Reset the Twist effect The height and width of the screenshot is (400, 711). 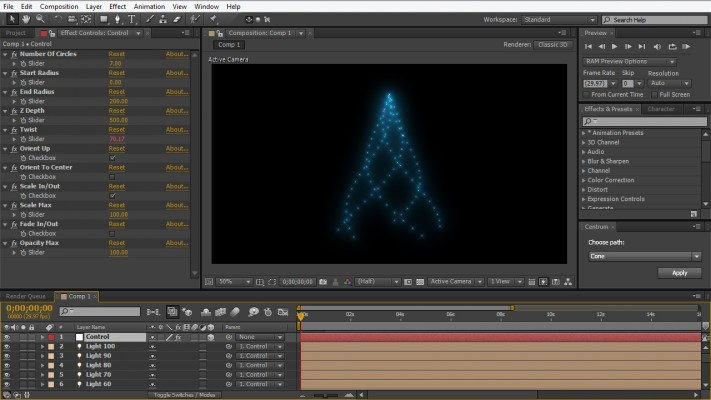117,129
